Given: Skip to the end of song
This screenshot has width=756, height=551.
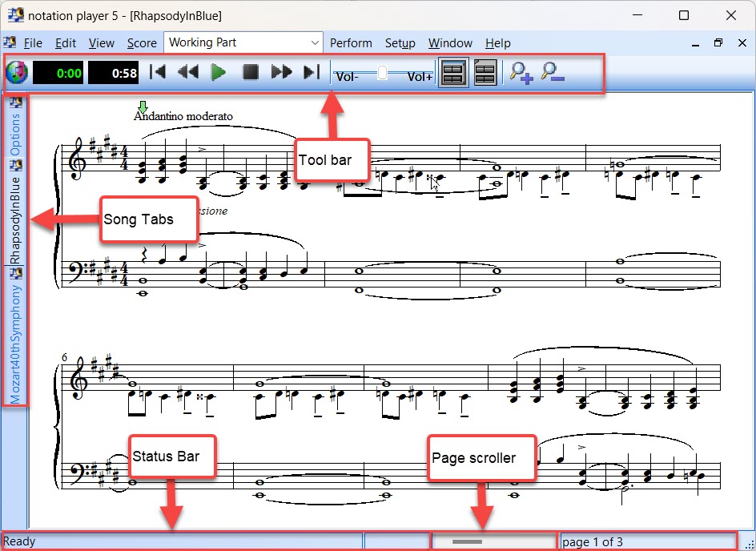Looking at the screenshot, I should (312, 73).
